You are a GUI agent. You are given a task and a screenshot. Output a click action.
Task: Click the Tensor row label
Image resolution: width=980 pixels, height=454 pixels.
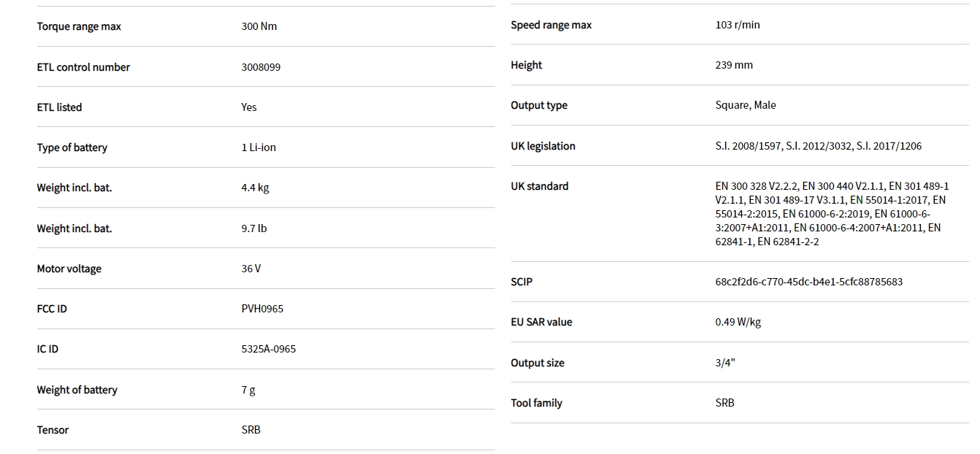tap(53, 430)
